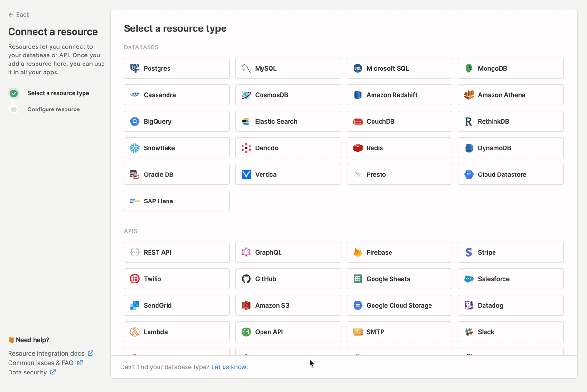Choose the Presto resource text

coord(376,174)
